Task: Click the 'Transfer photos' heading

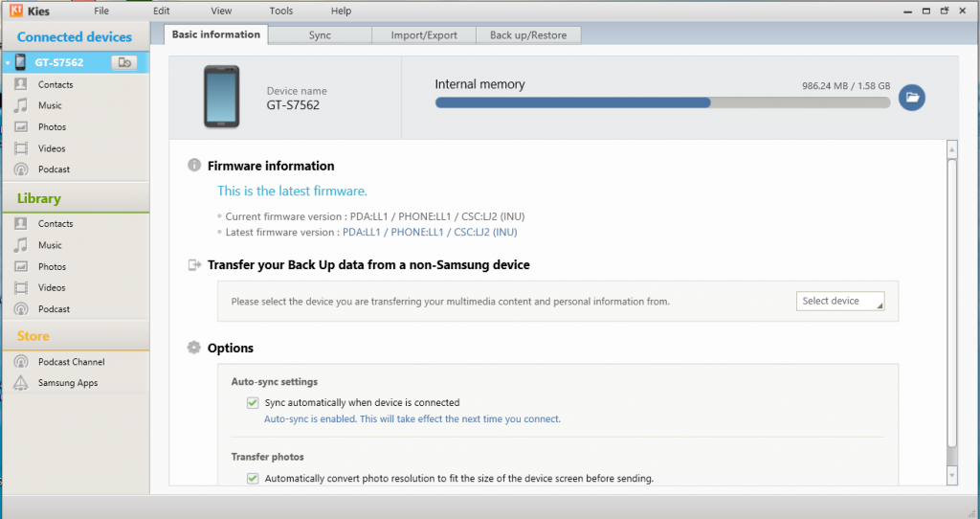Action: click(x=268, y=457)
